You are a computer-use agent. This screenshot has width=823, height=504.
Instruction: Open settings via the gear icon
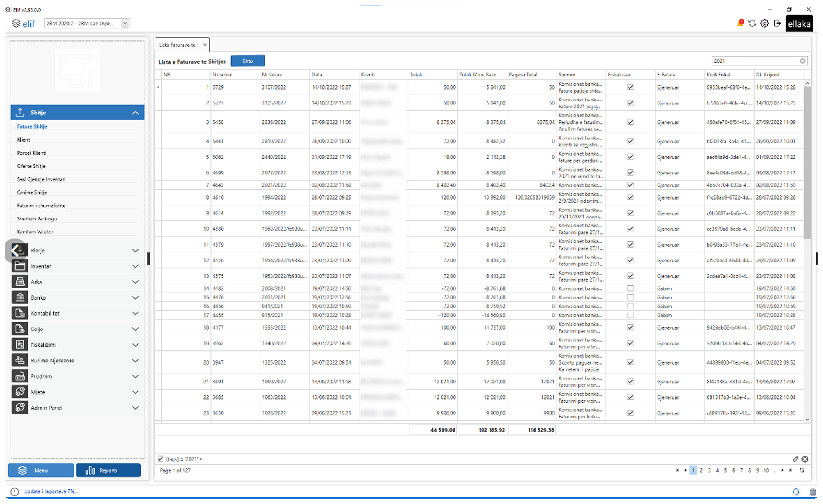765,23
